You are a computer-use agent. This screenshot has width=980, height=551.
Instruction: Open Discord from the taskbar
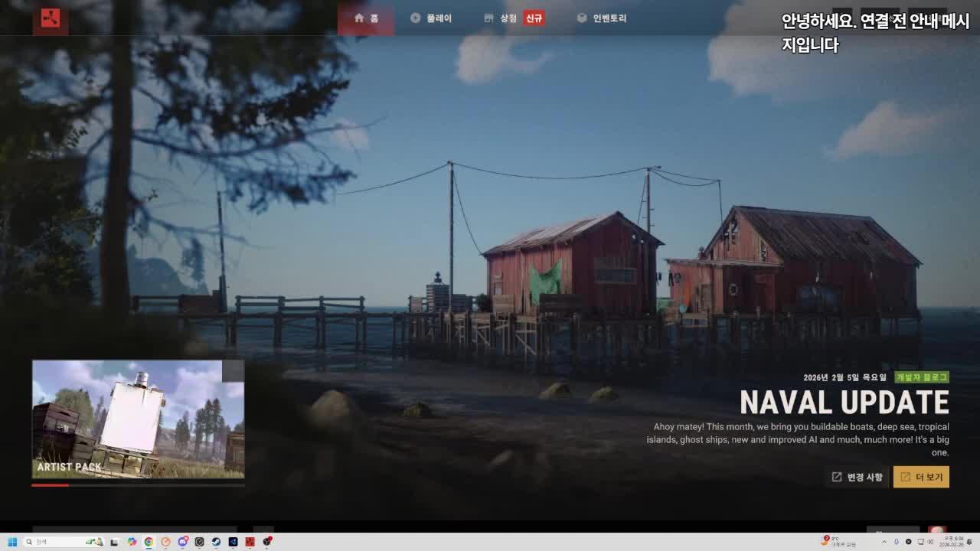tap(182, 542)
